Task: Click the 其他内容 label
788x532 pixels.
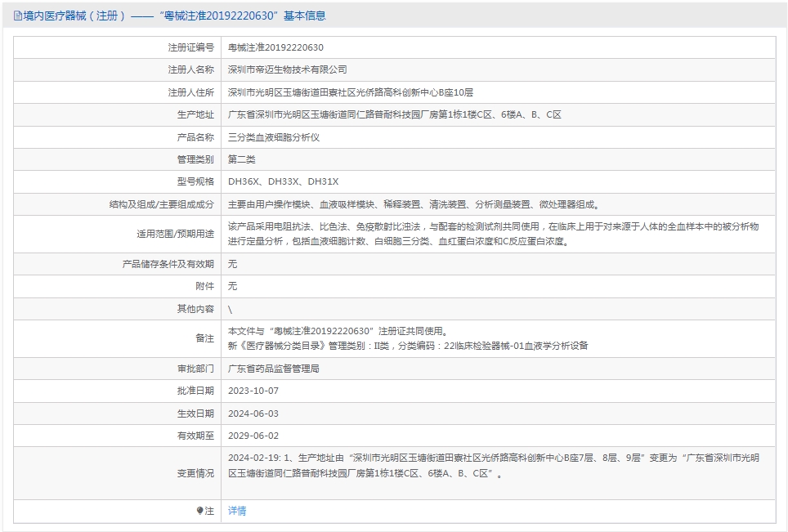Action: (x=195, y=309)
